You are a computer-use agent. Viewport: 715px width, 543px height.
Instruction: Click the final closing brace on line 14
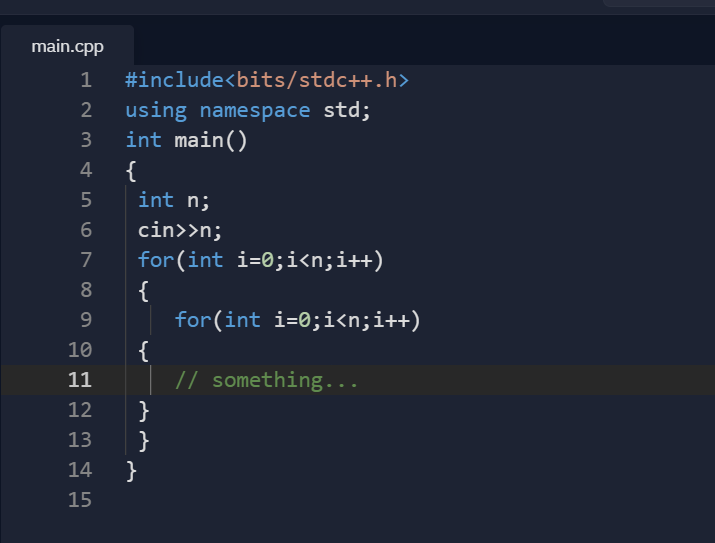132,470
